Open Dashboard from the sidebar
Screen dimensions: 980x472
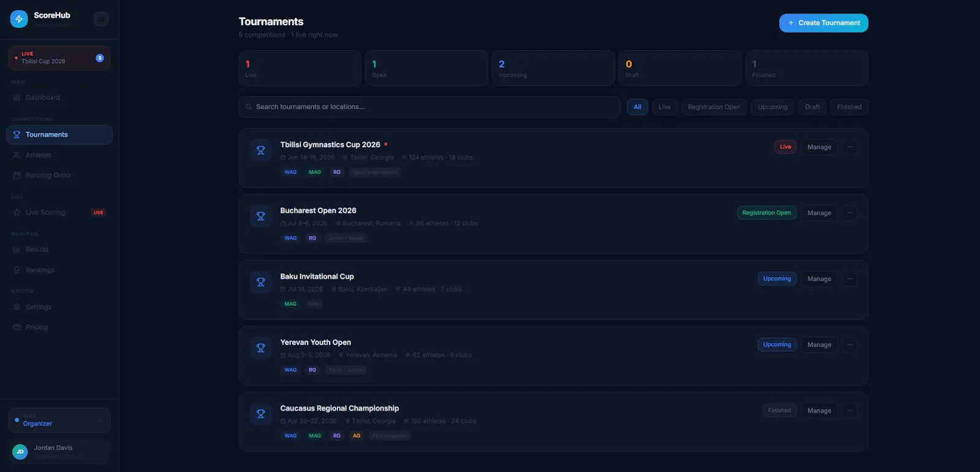tap(59, 97)
